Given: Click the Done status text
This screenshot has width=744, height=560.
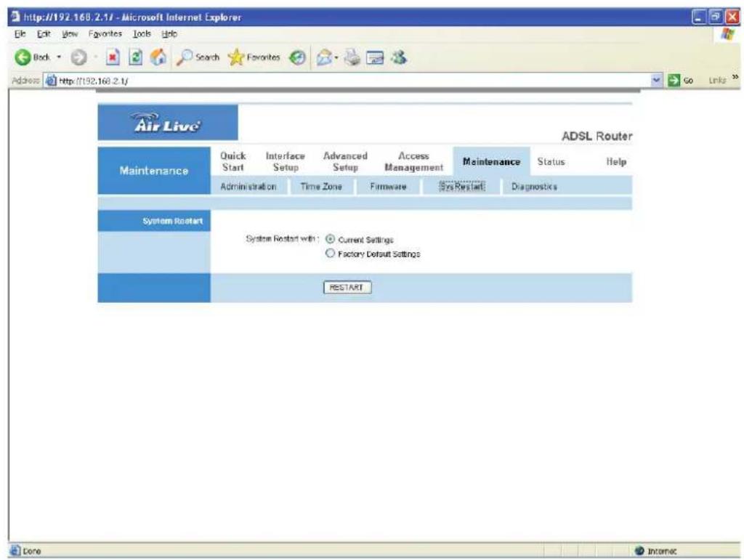Looking at the screenshot, I should click(x=32, y=551).
